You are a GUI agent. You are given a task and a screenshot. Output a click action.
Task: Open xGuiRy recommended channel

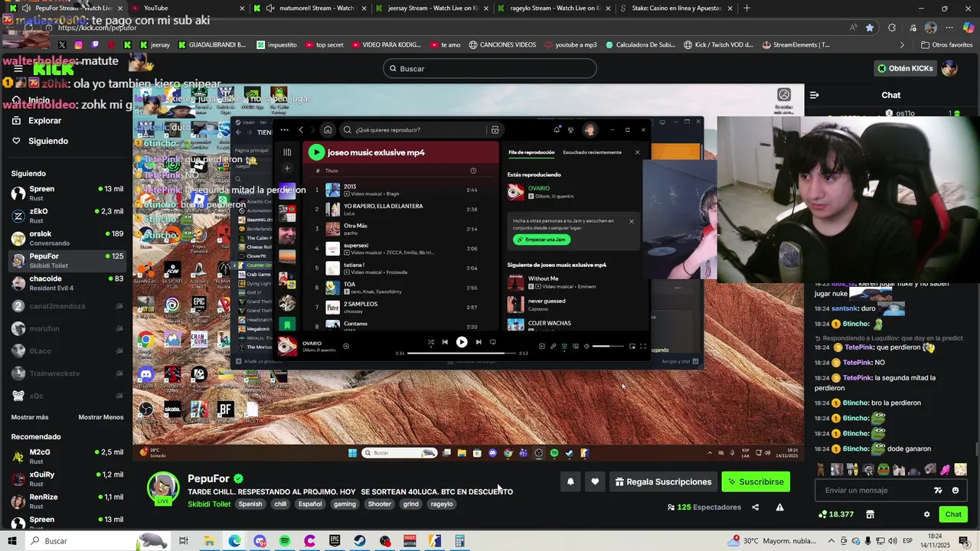click(x=67, y=479)
